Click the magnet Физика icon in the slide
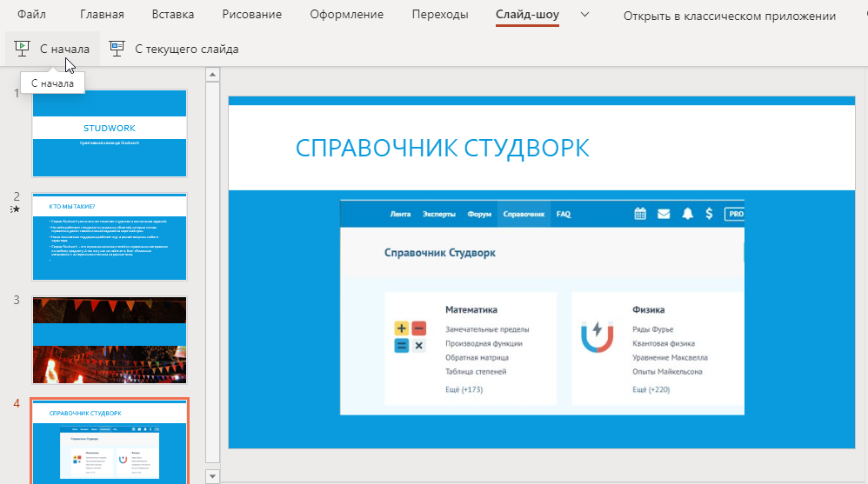 pyautogui.click(x=597, y=337)
